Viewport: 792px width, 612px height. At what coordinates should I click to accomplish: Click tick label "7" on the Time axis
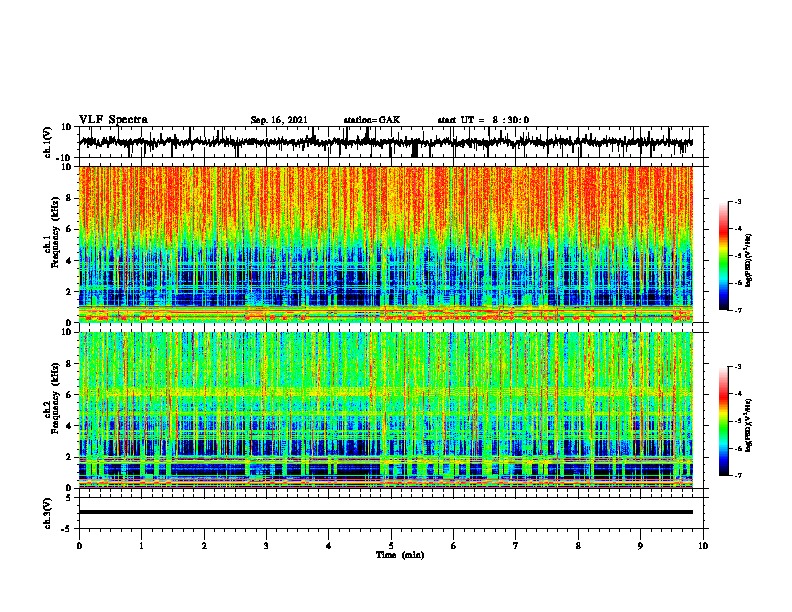click(516, 546)
